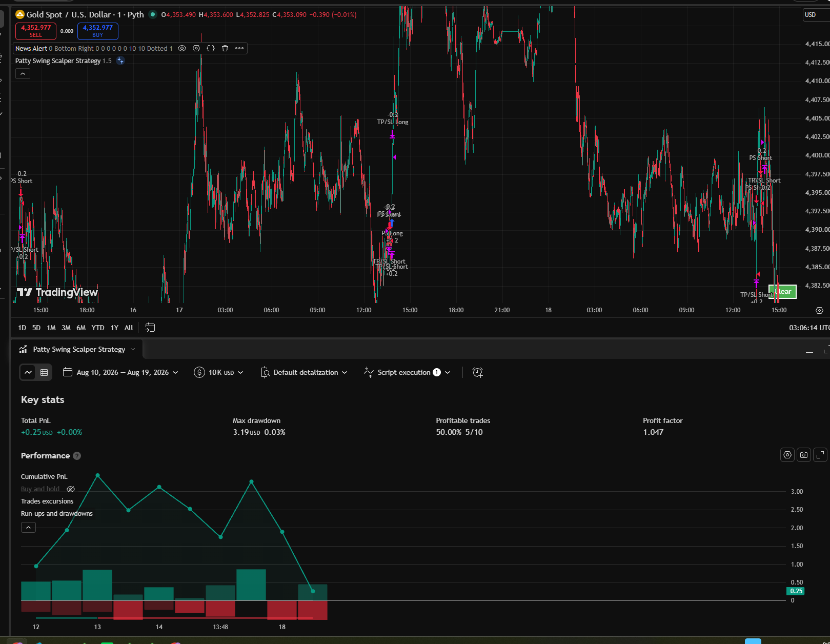Image resolution: width=830 pixels, height=644 pixels.
Task: Hide the News Alert indicator with eye icon
Action: coord(182,48)
